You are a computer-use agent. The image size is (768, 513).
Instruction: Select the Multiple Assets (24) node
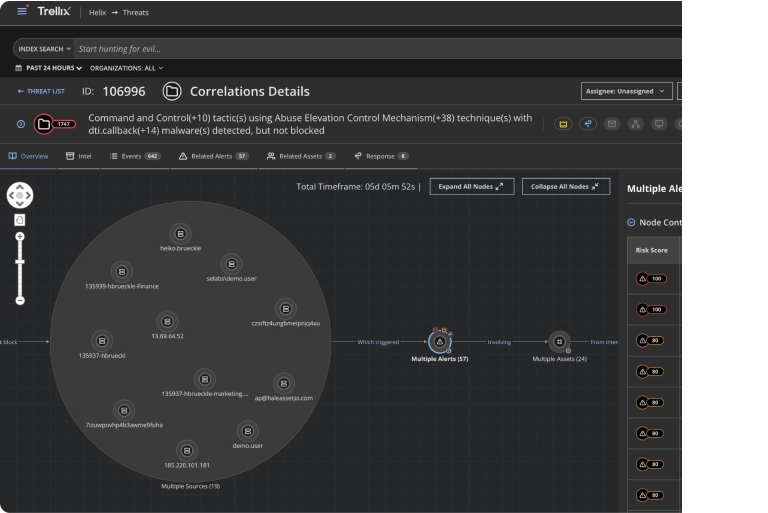click(559, 342)
